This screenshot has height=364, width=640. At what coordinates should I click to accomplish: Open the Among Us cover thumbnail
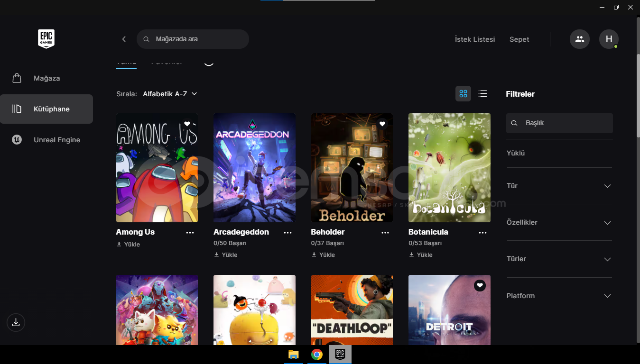point(157,168)
